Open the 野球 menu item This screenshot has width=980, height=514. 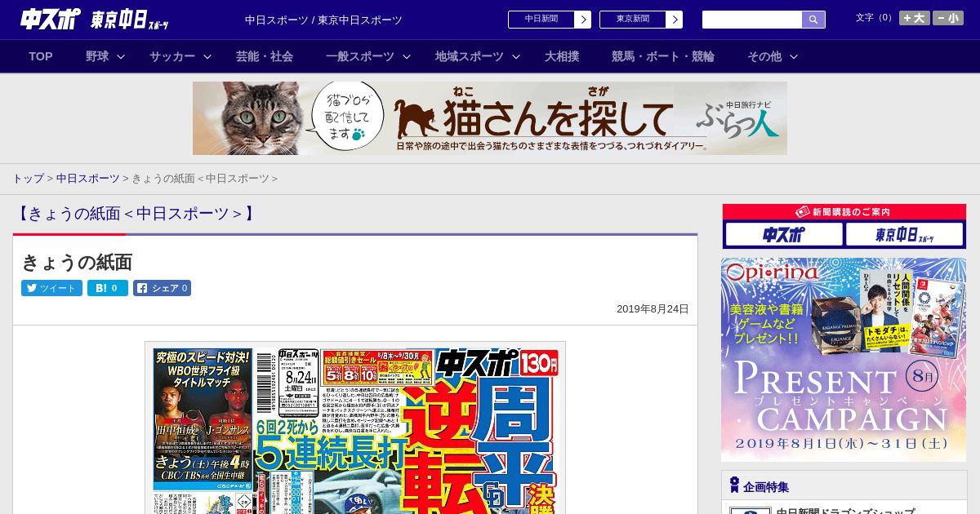[97, 56]
